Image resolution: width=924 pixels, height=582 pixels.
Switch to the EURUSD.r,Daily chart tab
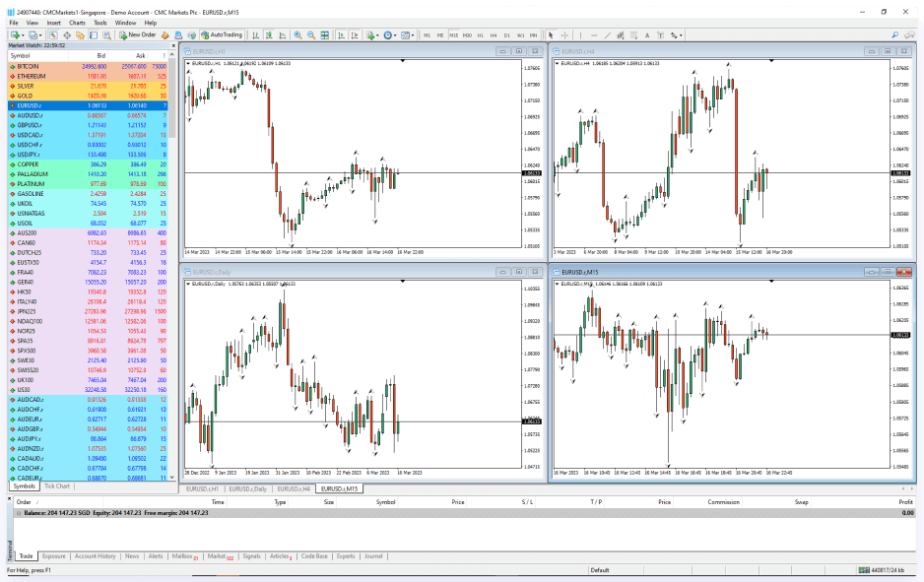[249, 487]
